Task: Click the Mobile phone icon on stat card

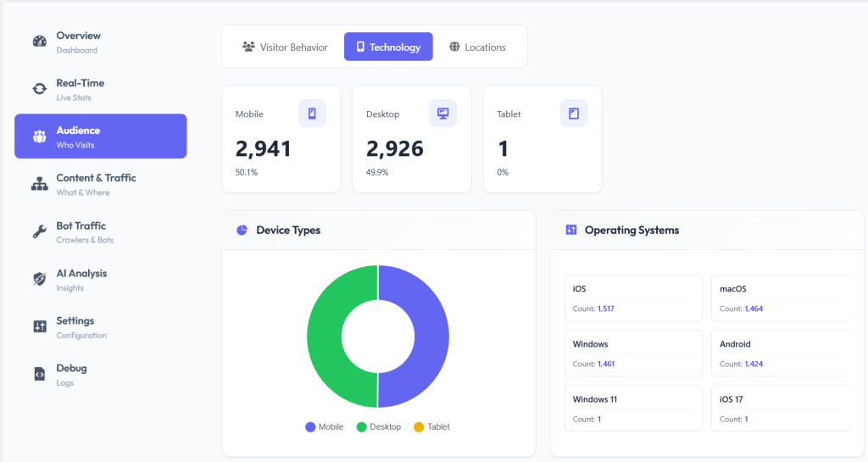Action: (x=312, y=114)
